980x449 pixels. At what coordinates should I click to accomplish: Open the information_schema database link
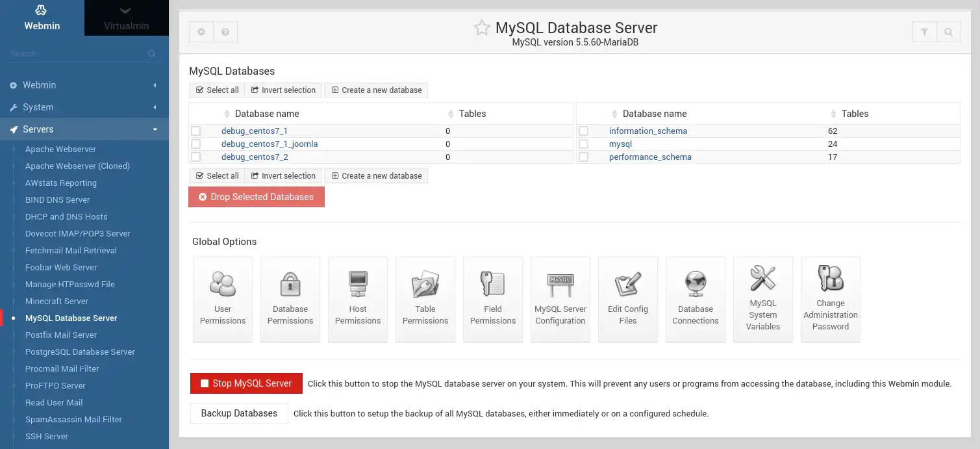[647, 131]
